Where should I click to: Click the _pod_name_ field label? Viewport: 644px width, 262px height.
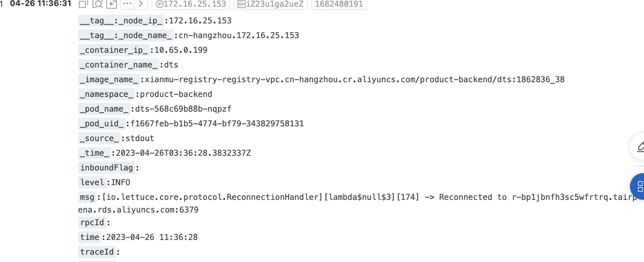point(104,109)
